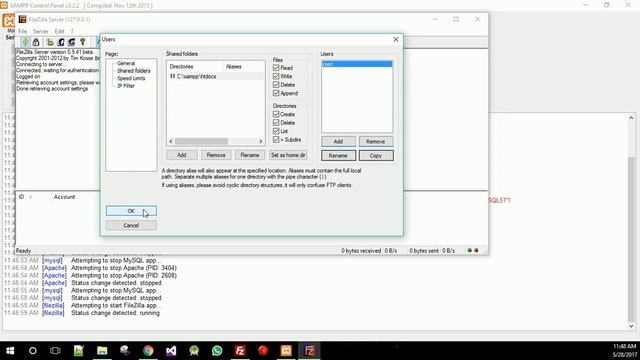
Task: Click the FileZilla Server title bar icon
Action: (x=22, y=19)
